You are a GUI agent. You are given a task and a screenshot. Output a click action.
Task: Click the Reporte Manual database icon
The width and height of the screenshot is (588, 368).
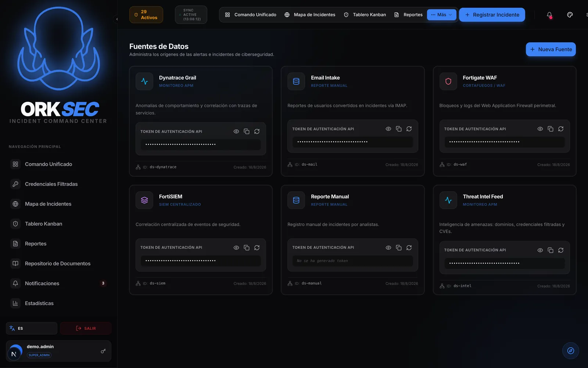296,200
